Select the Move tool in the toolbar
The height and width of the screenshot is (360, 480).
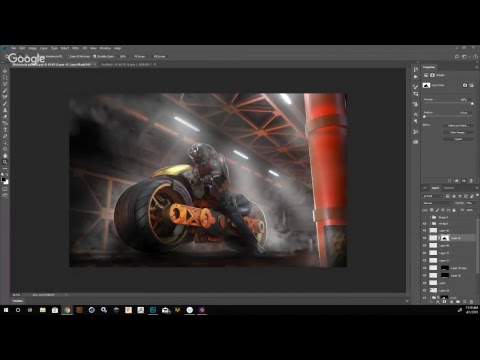pyautogui.click(x=5, y=71)
